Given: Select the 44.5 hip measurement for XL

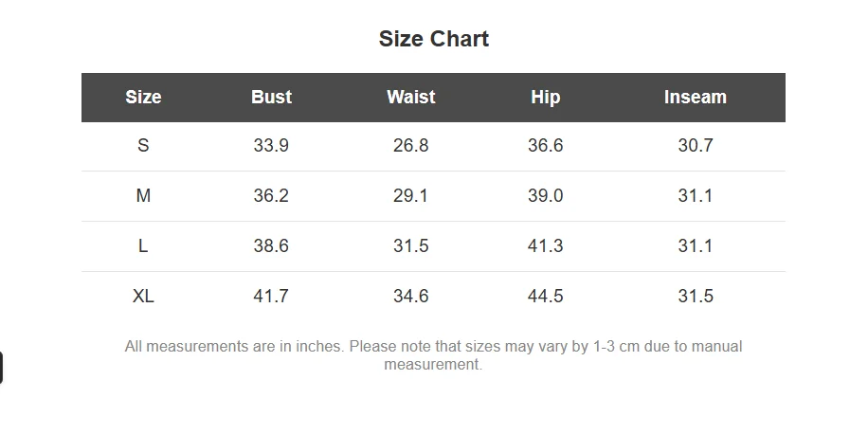Looking at the screenshot, I should [x=545, y=297].
